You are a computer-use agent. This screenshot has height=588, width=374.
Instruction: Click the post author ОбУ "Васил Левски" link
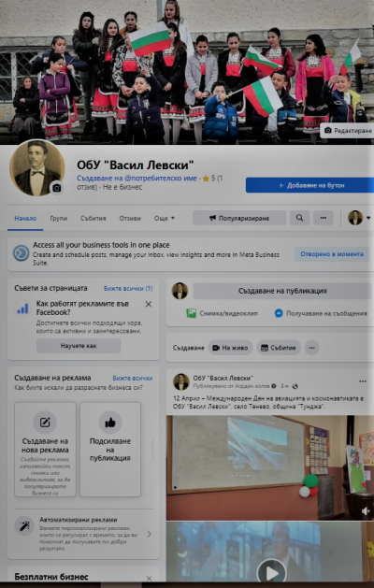[x=223, y=378]
